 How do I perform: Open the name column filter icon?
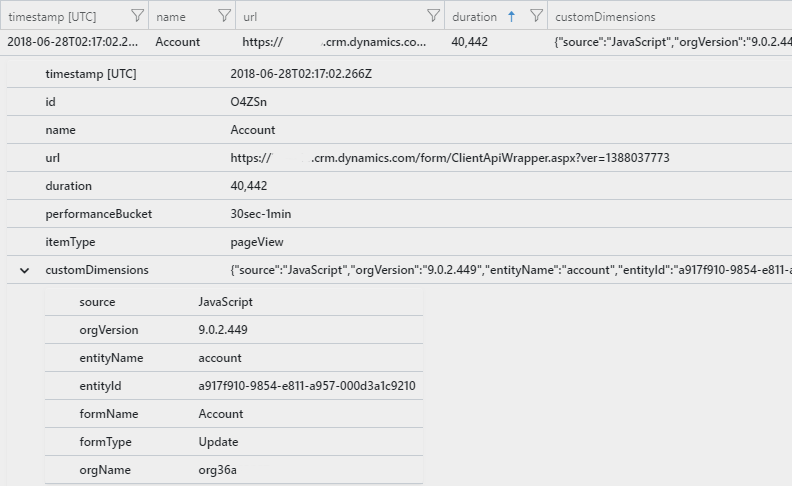pos(224,16)
